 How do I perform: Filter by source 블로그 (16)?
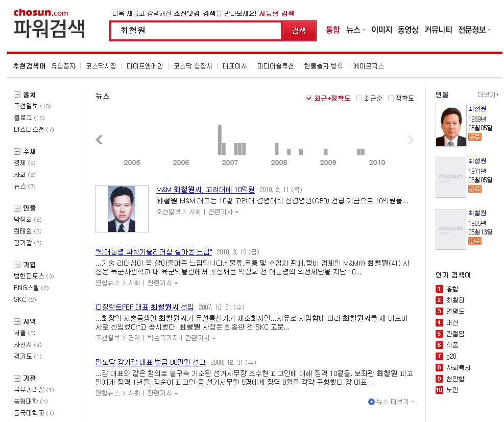[29, 118]
